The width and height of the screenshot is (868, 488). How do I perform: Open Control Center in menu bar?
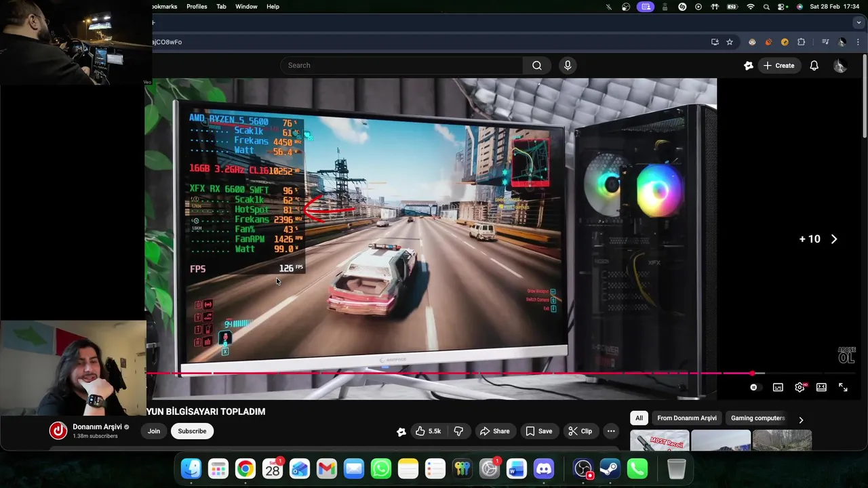783,7
